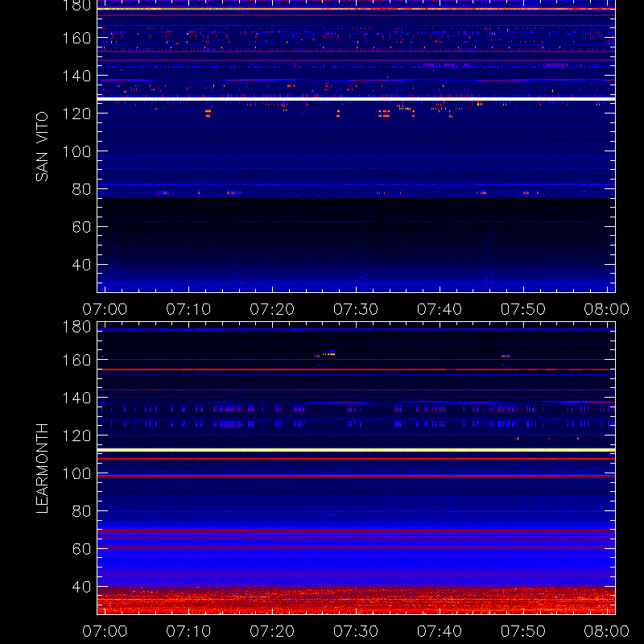
Task: Click the bright yellow band in Learmonth spectrogram
Action: point(356,450)
